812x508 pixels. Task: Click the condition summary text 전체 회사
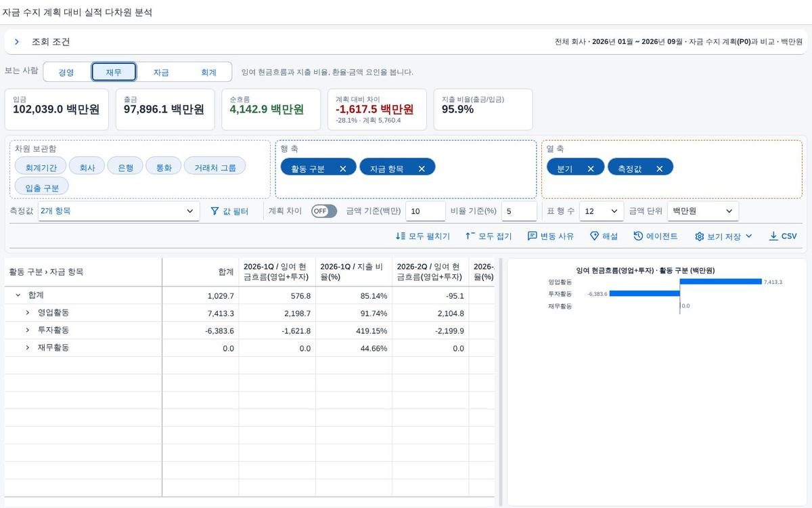(570, 42)
